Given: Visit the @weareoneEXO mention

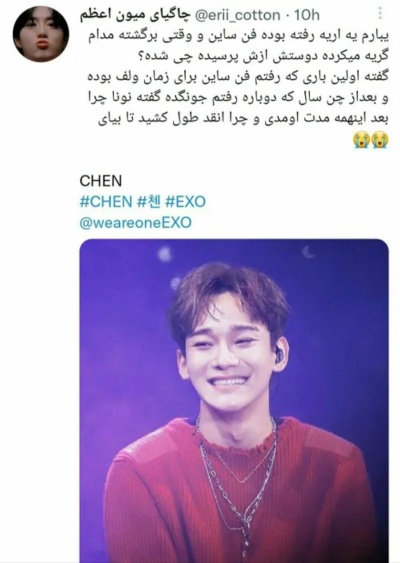Looking at the screenshot, I should click(135, 223).
